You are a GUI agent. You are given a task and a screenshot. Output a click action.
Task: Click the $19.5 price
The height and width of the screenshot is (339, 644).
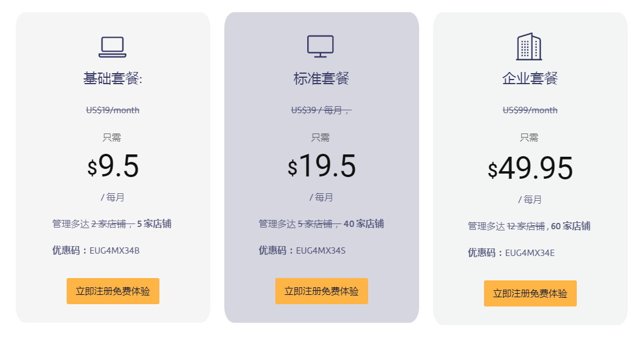[322, 166]
